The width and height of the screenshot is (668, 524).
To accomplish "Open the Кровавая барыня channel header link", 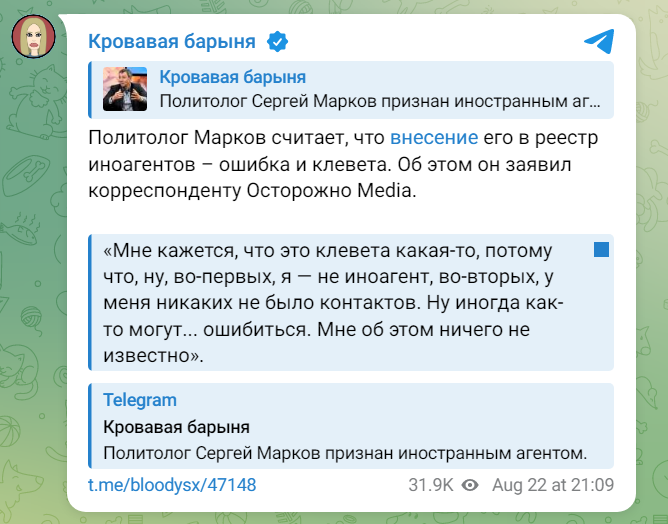I will tap(172, 41).
